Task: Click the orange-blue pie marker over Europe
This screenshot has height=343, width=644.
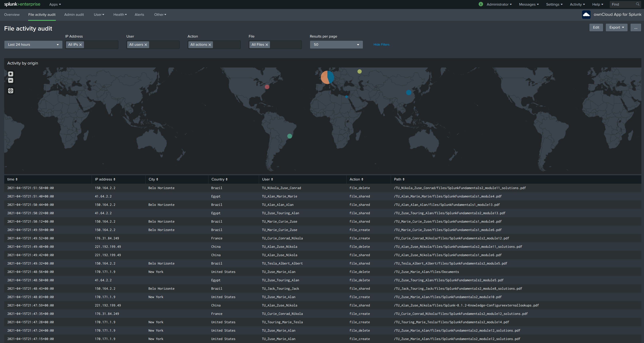Action: point(327,77)
